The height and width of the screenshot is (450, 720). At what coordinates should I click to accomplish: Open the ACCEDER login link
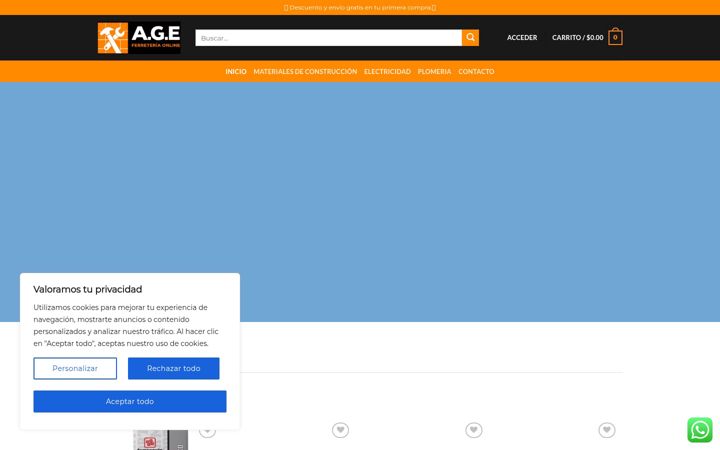tap(522, 38)
